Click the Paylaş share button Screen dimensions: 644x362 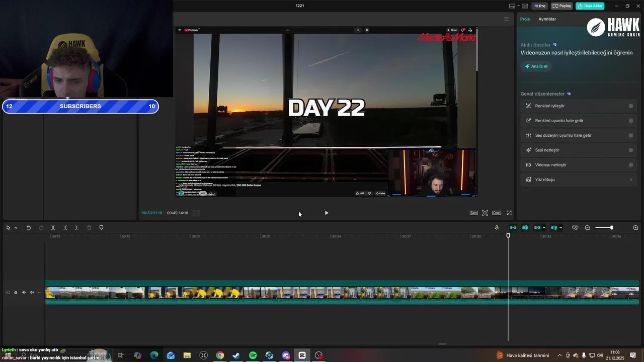point(562,6)
